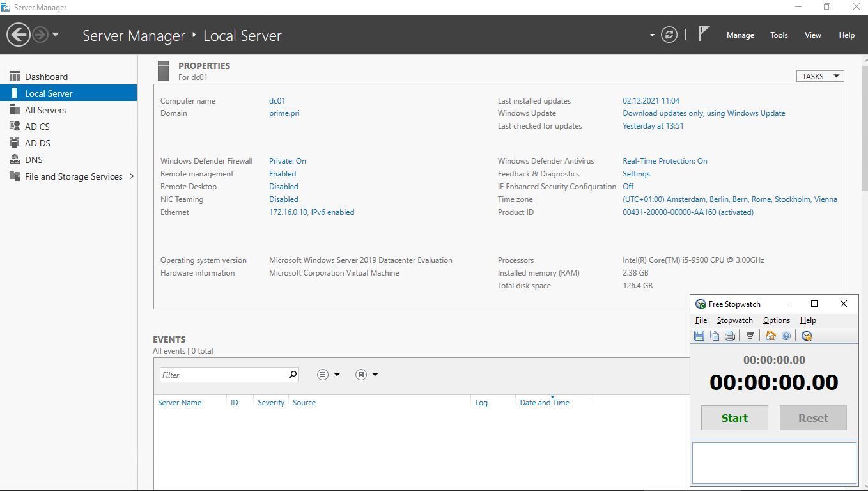Open Ethernet settings 172.16.0.10, IPv6 enabled
This screenshot has height=491, width=868.
click(x=311, y=212)
